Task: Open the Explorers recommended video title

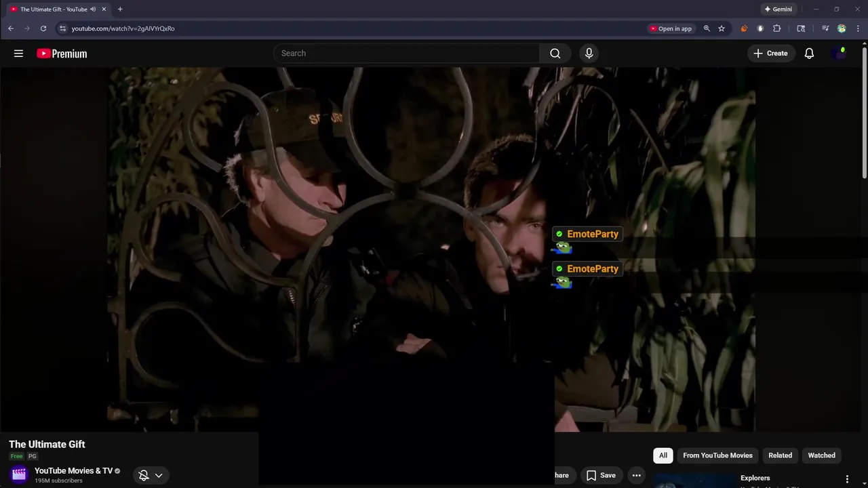Action: [755, 478]
